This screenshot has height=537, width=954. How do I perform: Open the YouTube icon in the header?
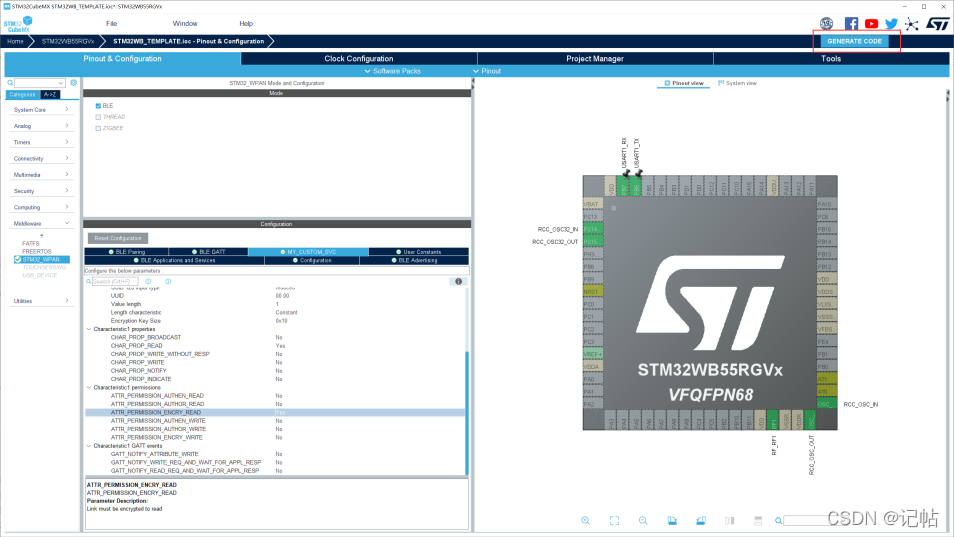pos(871,23)
